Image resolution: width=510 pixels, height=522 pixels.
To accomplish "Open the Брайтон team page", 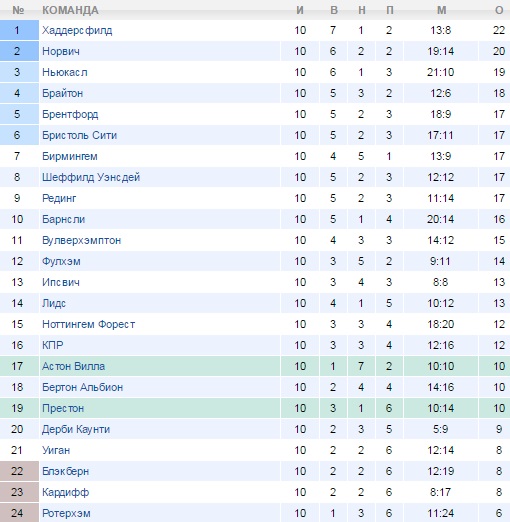I will pyautogui.click(x=62, y=93).
